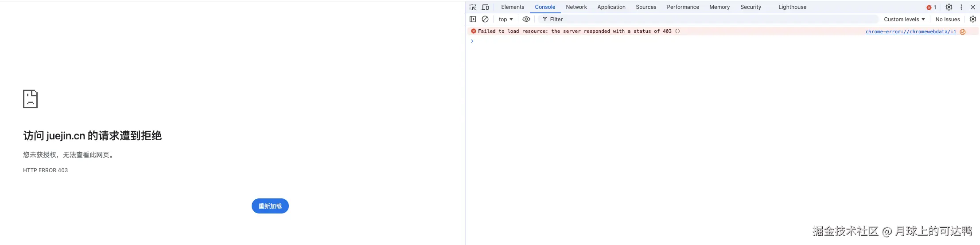Activate the inspect element picker icon

473,7
